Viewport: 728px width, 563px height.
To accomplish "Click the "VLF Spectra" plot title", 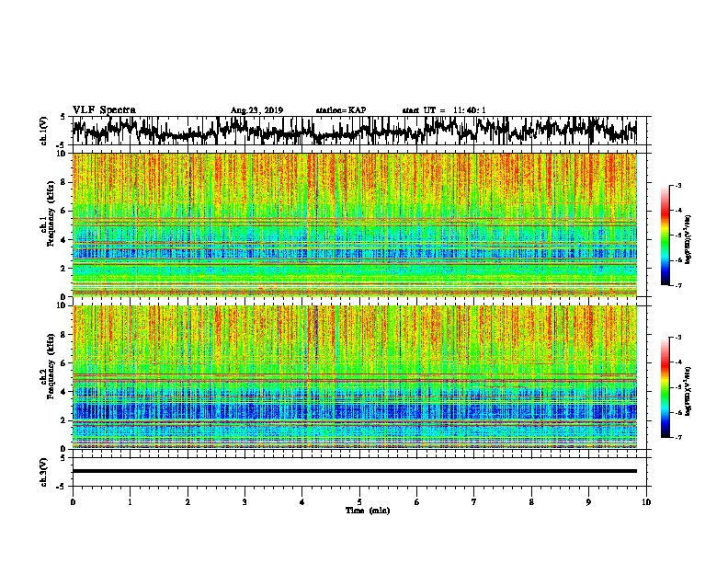I will click(x=104, y=110).
